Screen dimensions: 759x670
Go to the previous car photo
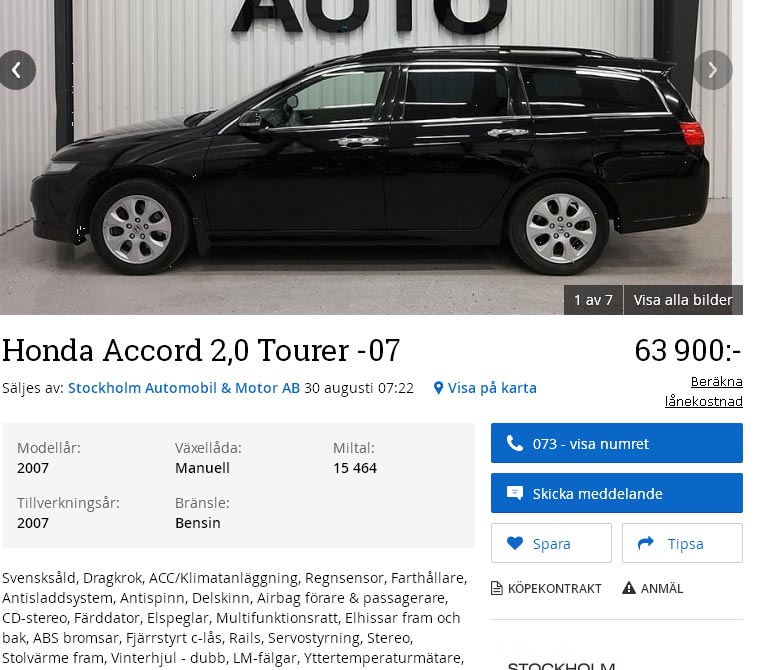[17, 70]
